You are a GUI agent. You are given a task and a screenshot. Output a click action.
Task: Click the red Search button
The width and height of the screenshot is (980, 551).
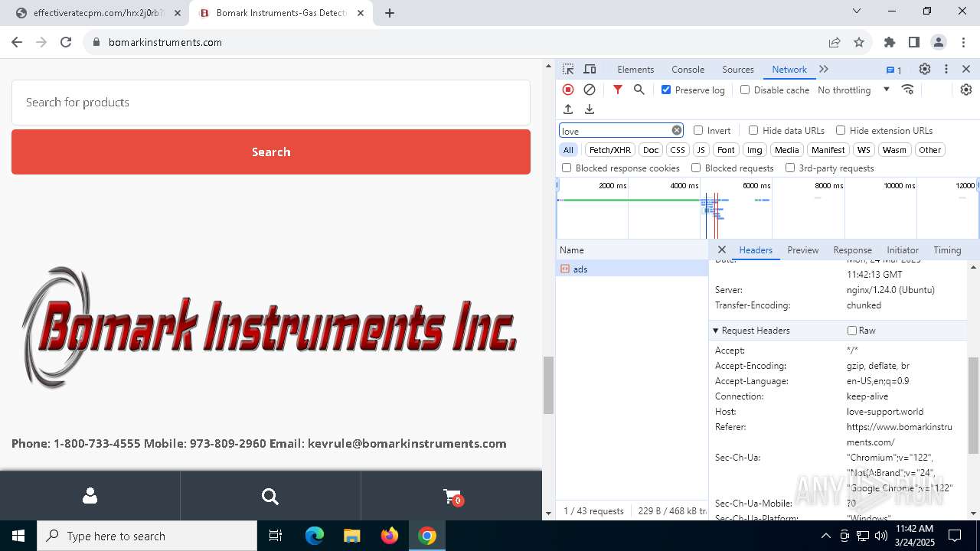click(x=271, y=152)
